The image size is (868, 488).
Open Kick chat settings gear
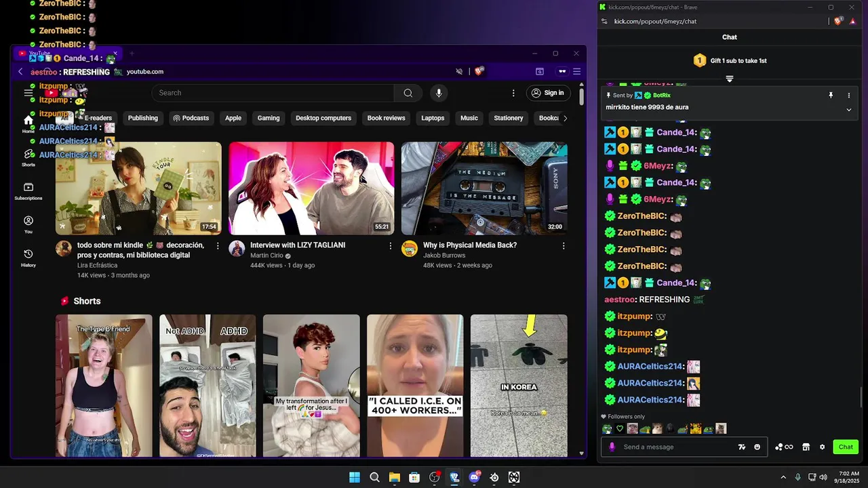(x=823, y=447)
